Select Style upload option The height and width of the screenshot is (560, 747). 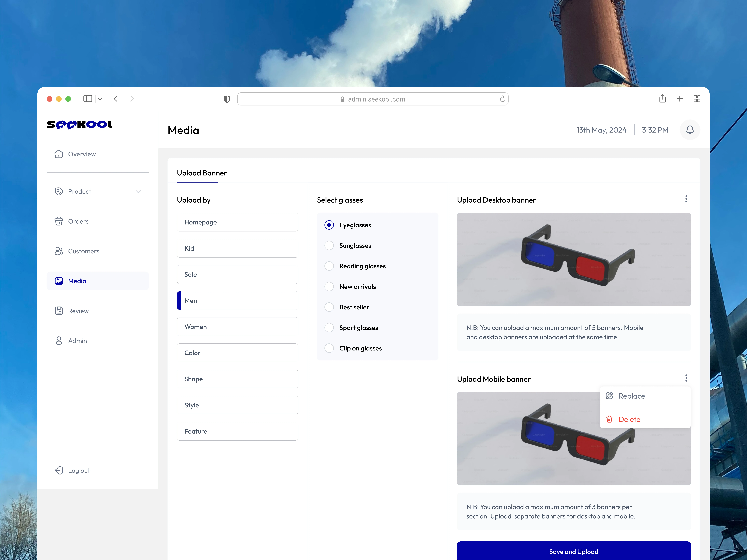pyautogui.click(x=237, y=405)
